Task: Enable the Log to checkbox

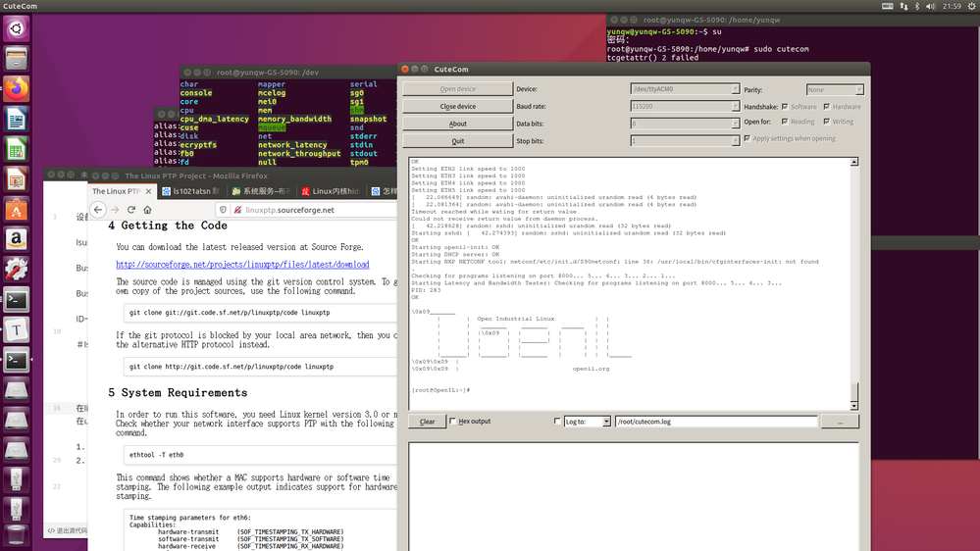Action: [557, 421]
